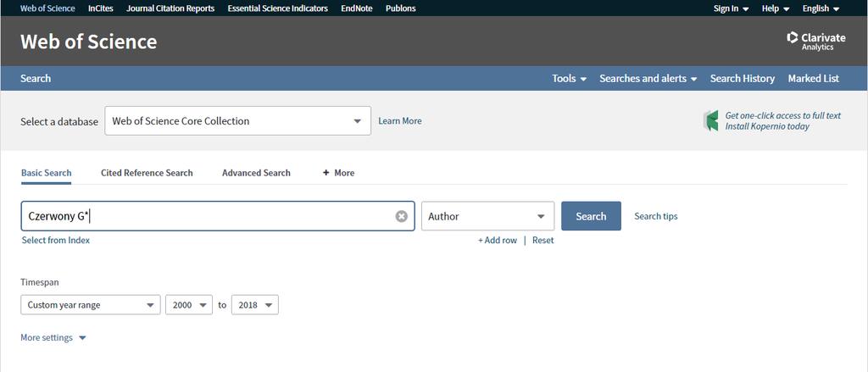Open Search History
868x372 pixels.
(743, 79)
